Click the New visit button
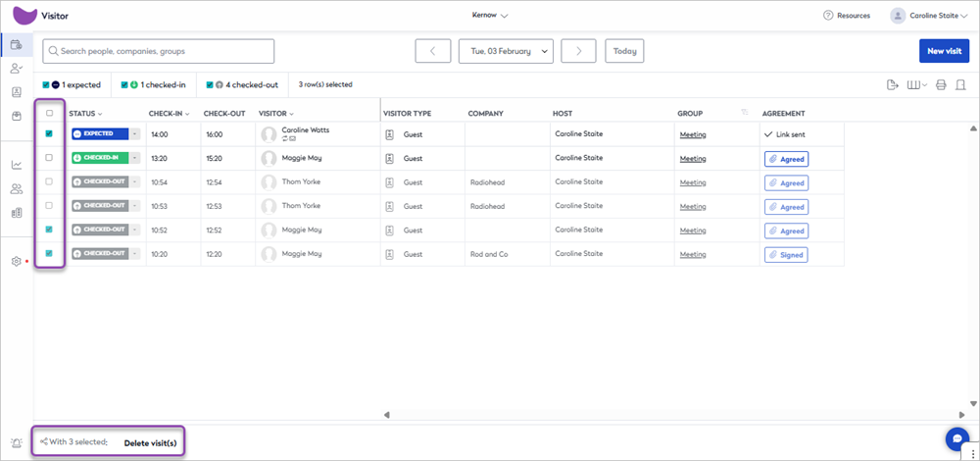The width and height of the screenshot is (980, 461). point(943,51)
